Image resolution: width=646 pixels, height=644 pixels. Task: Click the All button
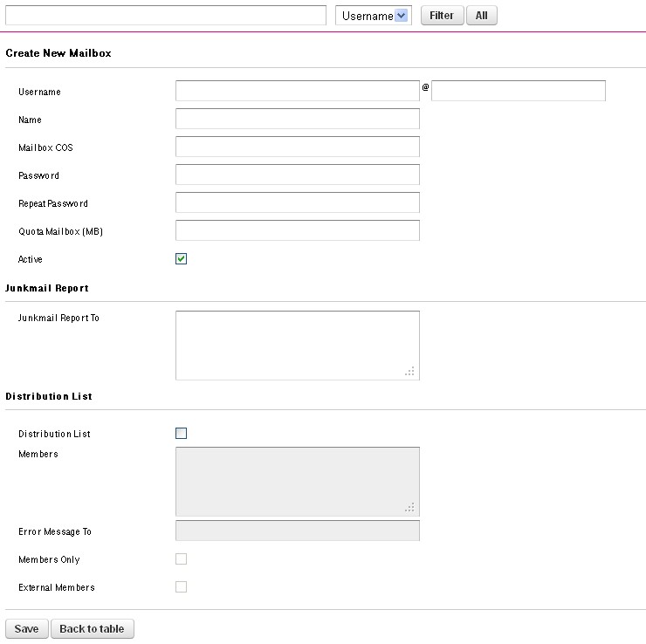(x=481, y=16)
